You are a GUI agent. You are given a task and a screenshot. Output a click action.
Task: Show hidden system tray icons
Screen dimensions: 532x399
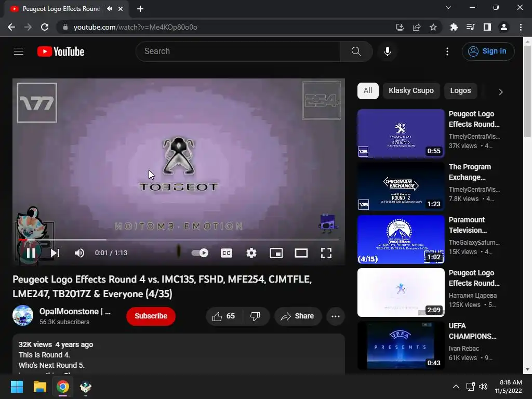coord(456,387)
